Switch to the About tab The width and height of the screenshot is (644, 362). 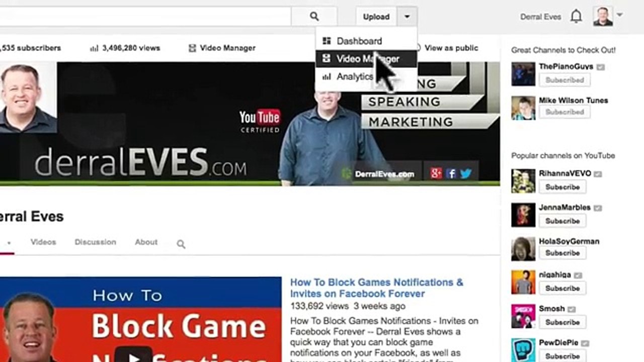146,242
